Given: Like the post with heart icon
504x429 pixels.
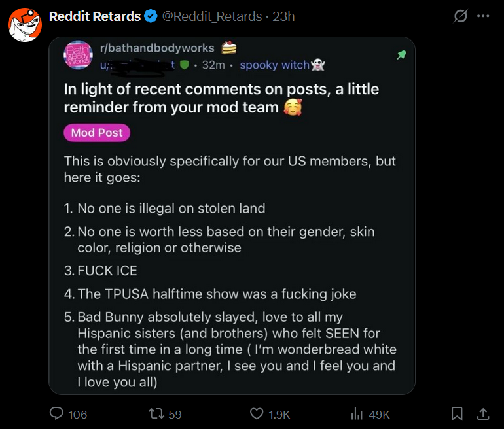Looking at the screenshot, I should tap(257, 413).
